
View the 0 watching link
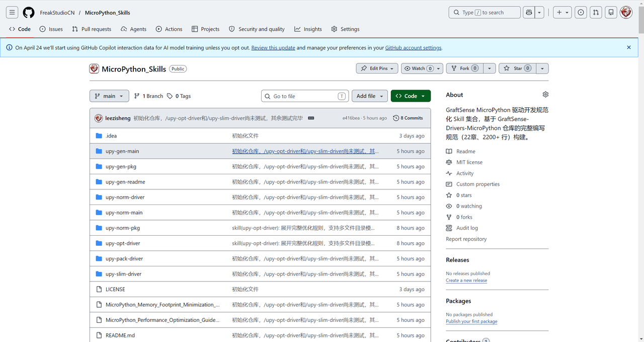(x=469, y=207)
